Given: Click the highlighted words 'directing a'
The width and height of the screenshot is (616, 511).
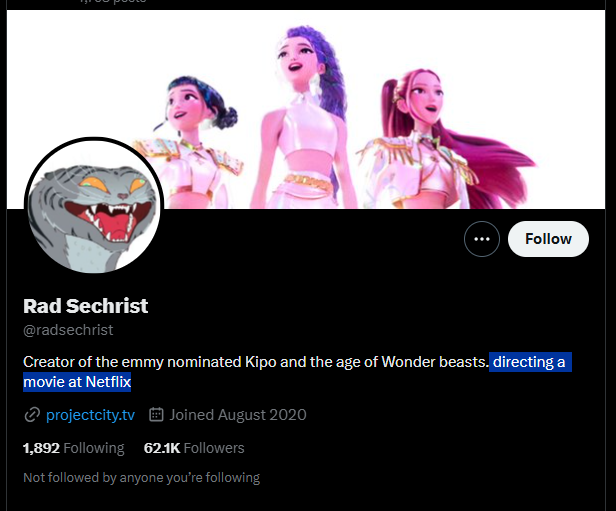Looking at the screenshot, I should pos(530,362).
